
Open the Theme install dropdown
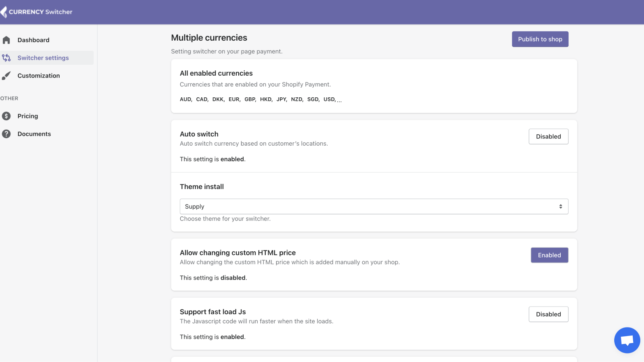click(x=374, y=207)
